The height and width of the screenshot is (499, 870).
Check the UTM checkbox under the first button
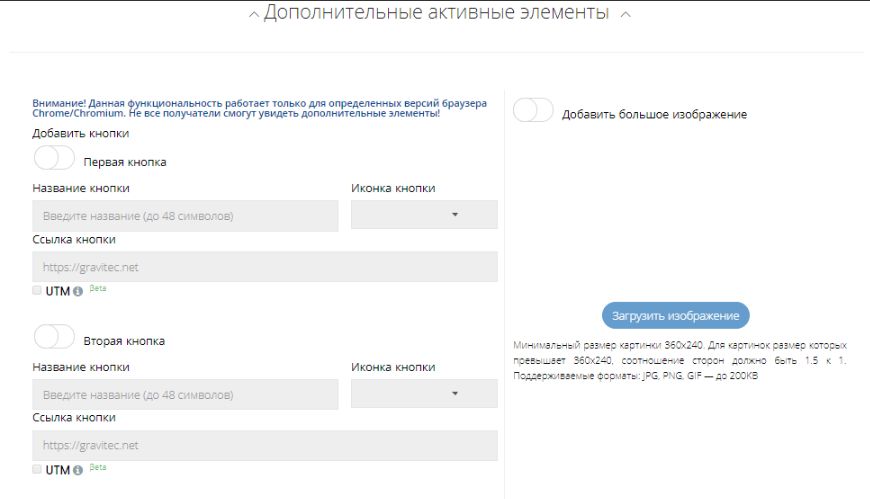click(x=37, y=291)
